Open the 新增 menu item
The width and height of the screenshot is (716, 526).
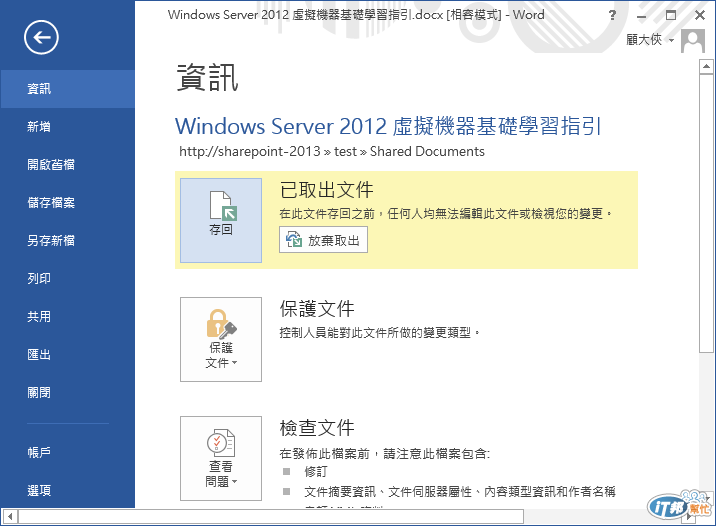(68, 126)
